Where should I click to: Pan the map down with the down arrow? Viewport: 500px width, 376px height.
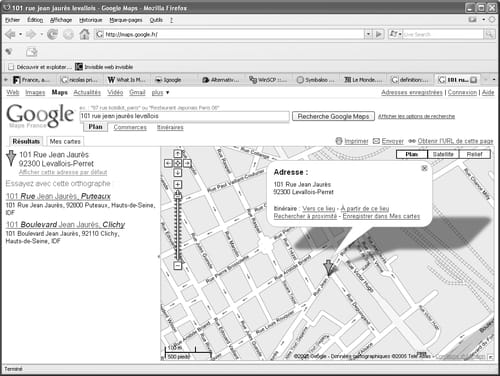click(x=178, y=173)
